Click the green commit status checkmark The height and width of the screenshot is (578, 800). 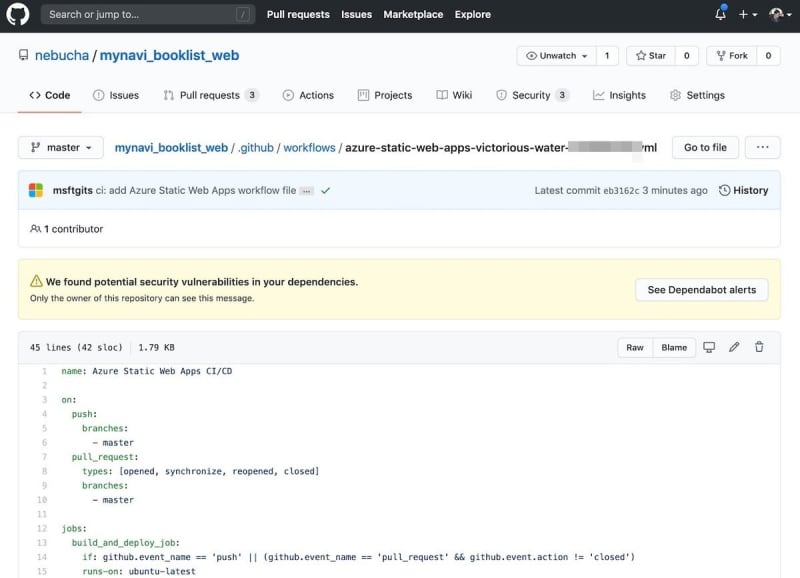pyautogui.click(x=326, y=191)
